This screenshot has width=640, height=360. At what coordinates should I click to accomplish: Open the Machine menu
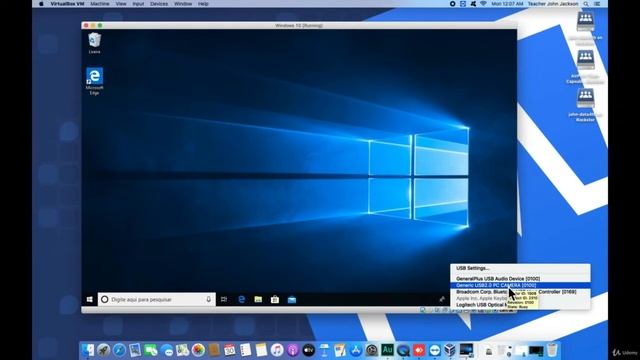[100, 4]
